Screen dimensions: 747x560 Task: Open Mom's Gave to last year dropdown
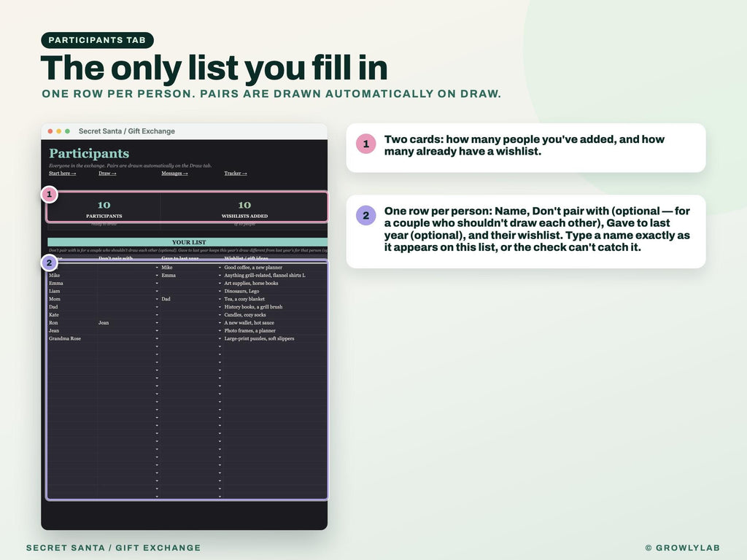(x=220, y=299)
